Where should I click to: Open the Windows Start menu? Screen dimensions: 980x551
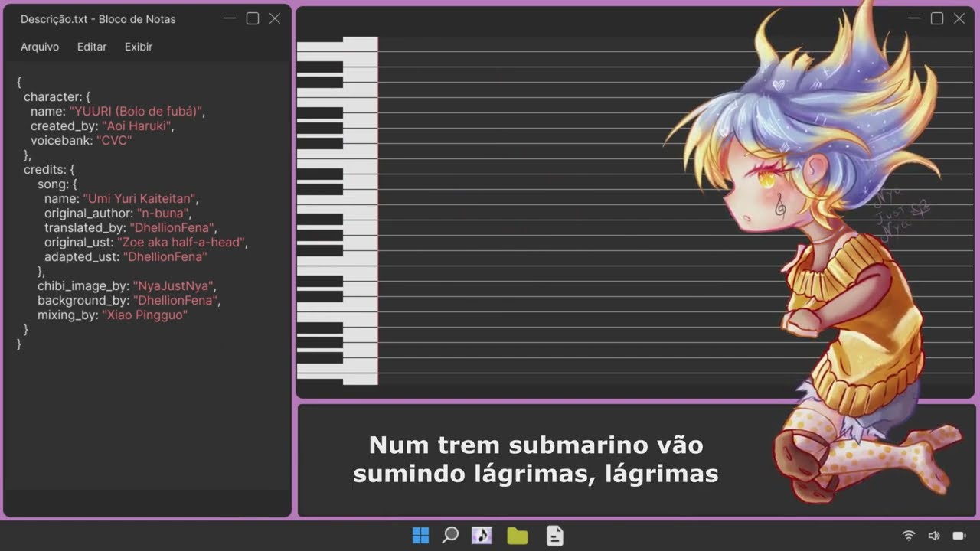click(420, 536)
